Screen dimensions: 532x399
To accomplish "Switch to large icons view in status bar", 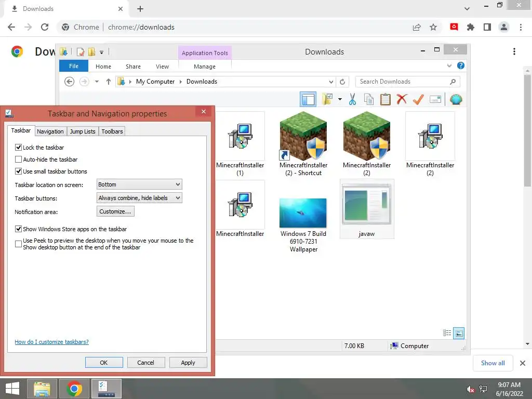I will click(x=459, y=333).
